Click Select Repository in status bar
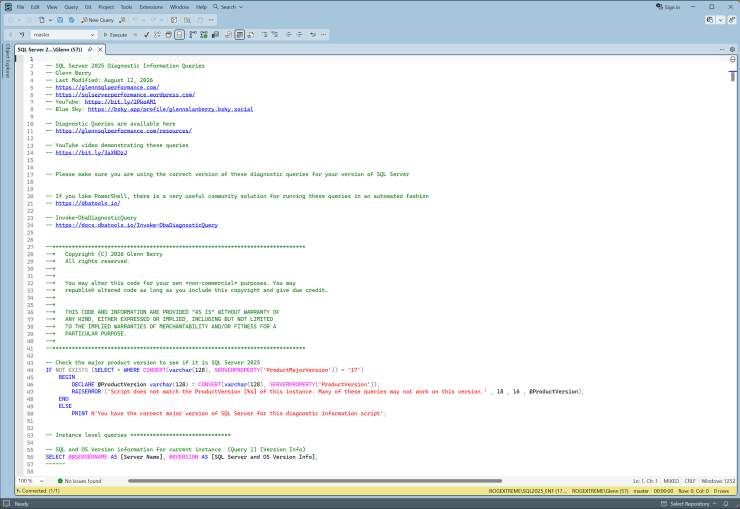 click(x=689, y=503)
